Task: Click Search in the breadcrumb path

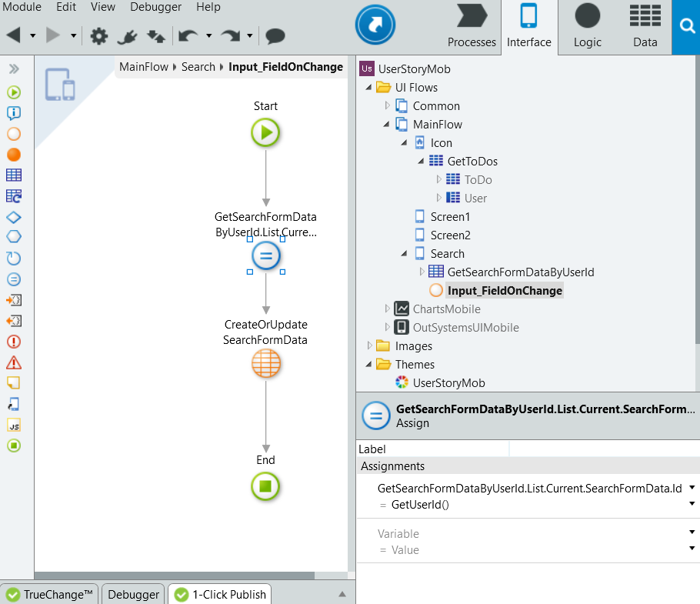Action: pyautogui.click(x=198, y=66)
